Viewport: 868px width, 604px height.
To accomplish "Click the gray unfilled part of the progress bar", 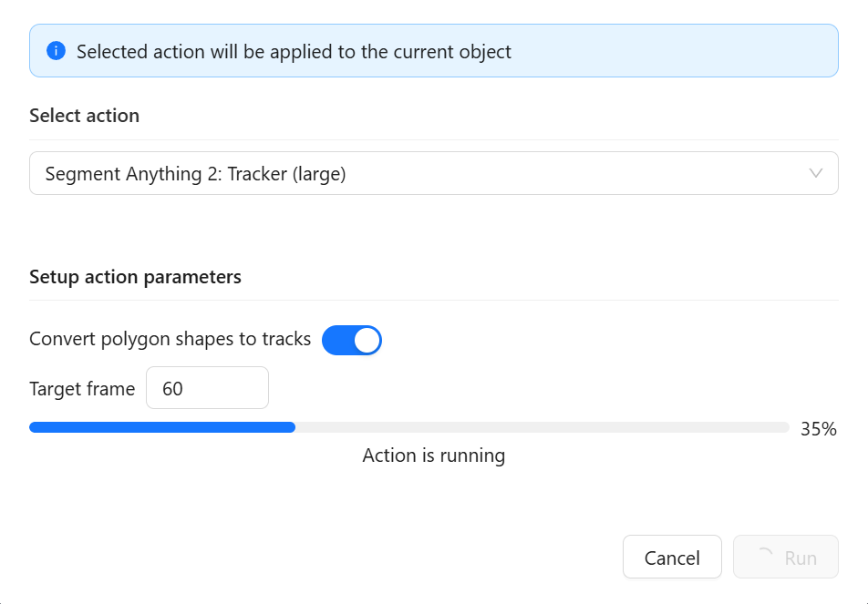I will click(x=542, y=427).
